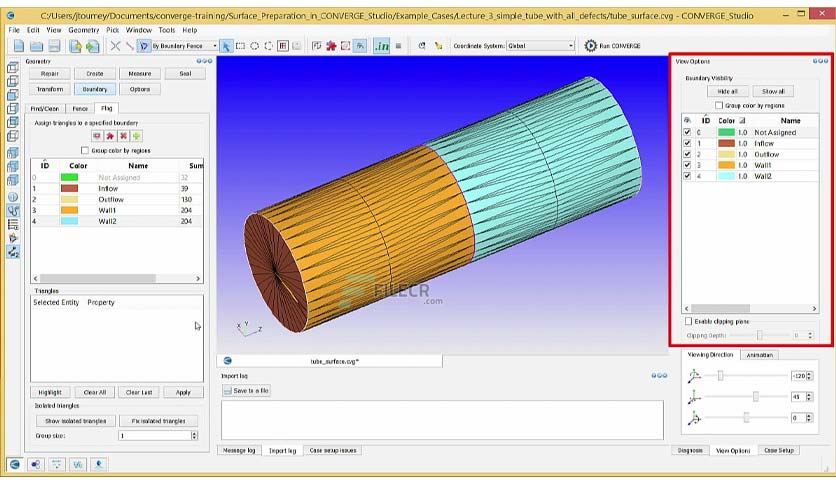The height and width of the screenshot is (484, 836).
Task: Switch to the Fence tab
Action: 80,109
